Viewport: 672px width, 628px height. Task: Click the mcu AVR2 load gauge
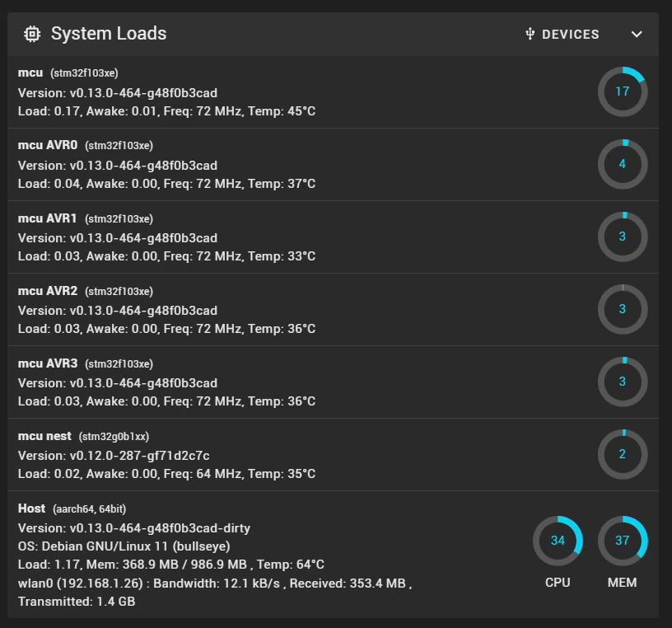click(x=622, y=309)
